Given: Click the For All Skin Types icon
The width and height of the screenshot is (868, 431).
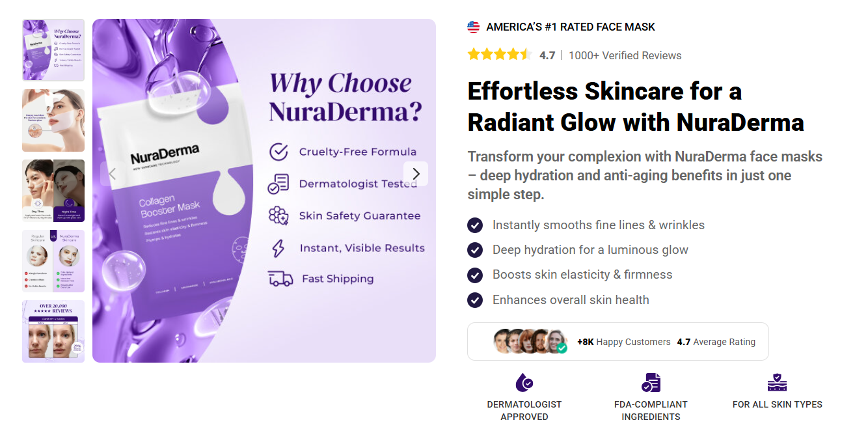Looking at the screenshot, I should tap(777, 382).
